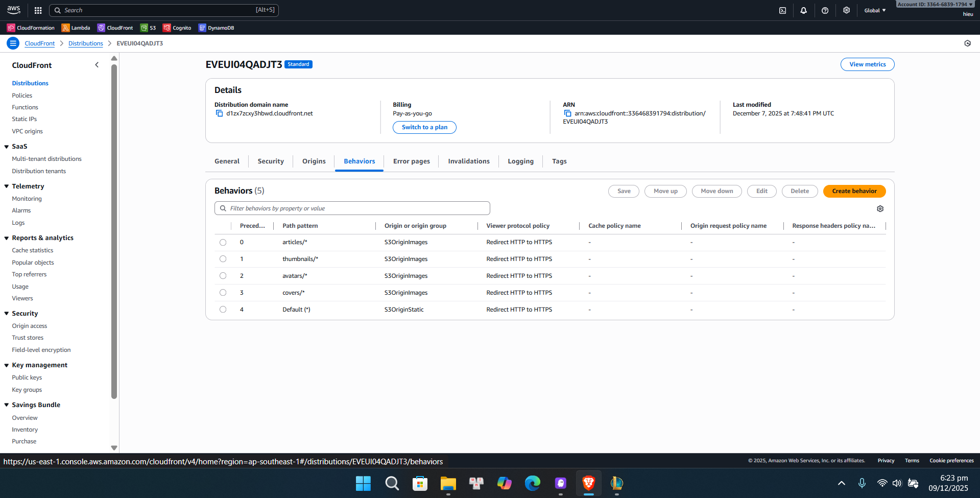
Task: Open the DynamoDB bookmark shortcut
Action: 216,28
